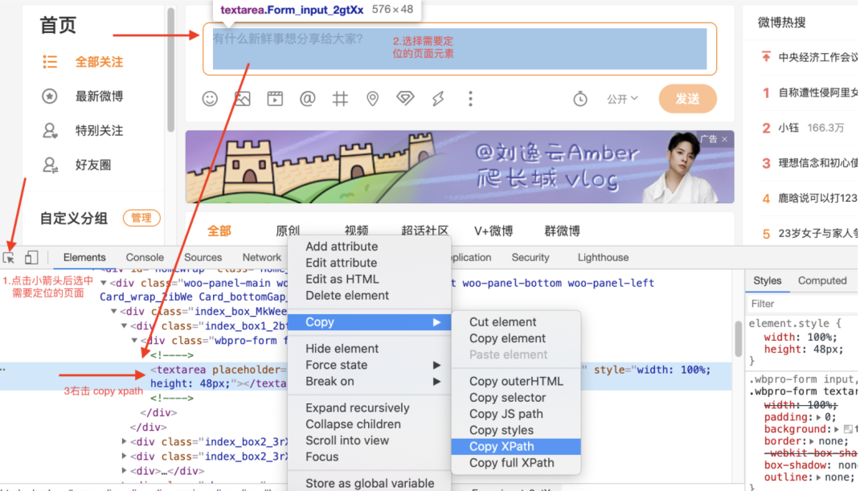Choose Hide element in the context menu

(x=369, y=349)
